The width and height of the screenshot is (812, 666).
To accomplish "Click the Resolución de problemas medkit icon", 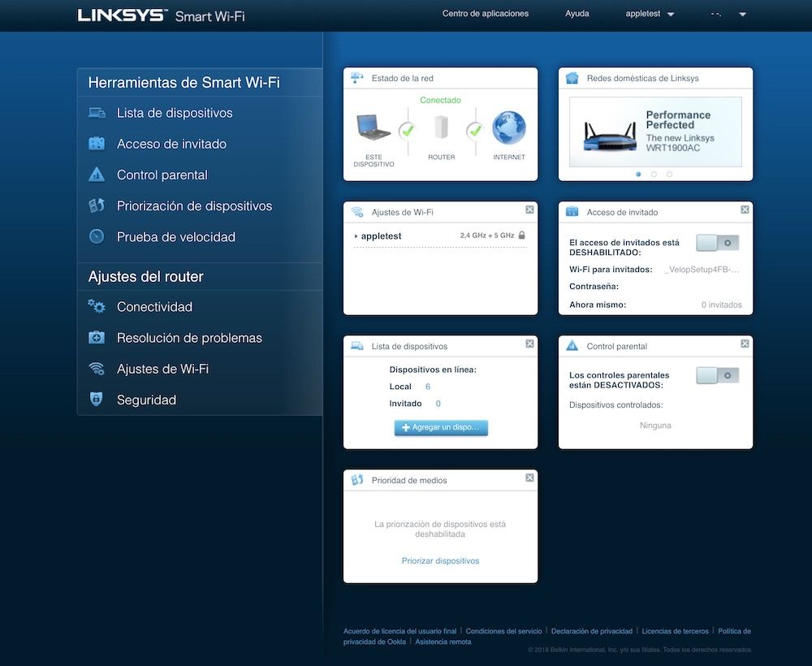I will tap(97, 338).
